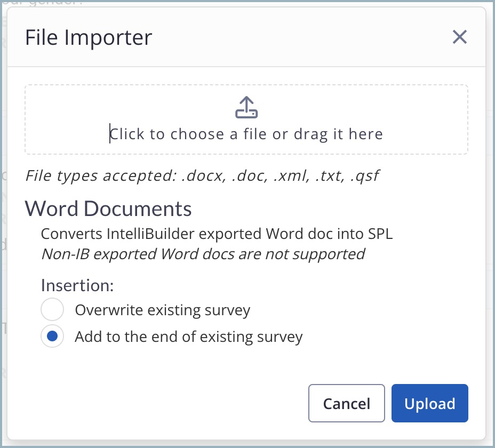The width and height of the screenshot is (495, 448).
Task: Click the blue Upload button
Action: tap(429, 403)
